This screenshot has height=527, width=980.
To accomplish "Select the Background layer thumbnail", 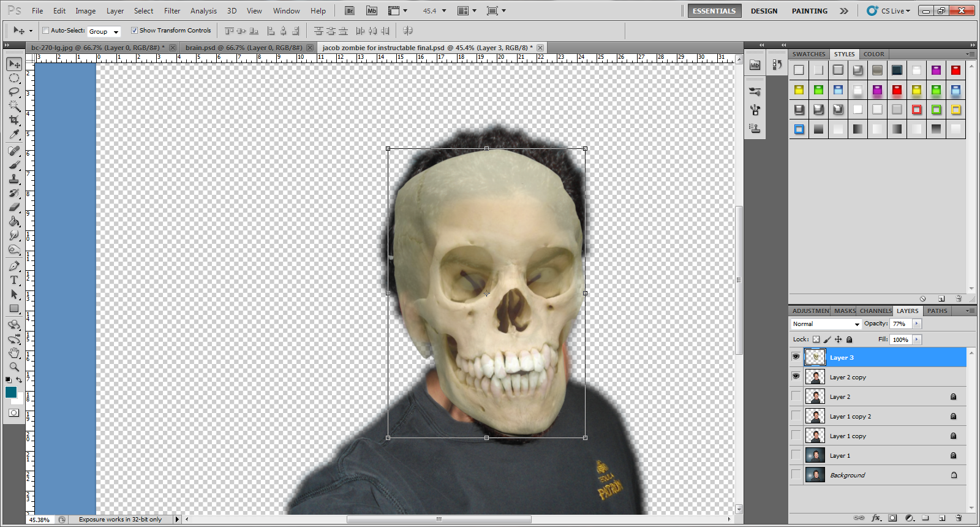I will [x=815, y=474].
